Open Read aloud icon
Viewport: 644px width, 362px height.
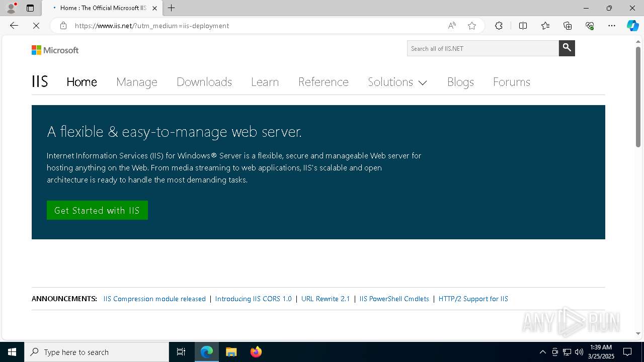(x=452, y=26)
